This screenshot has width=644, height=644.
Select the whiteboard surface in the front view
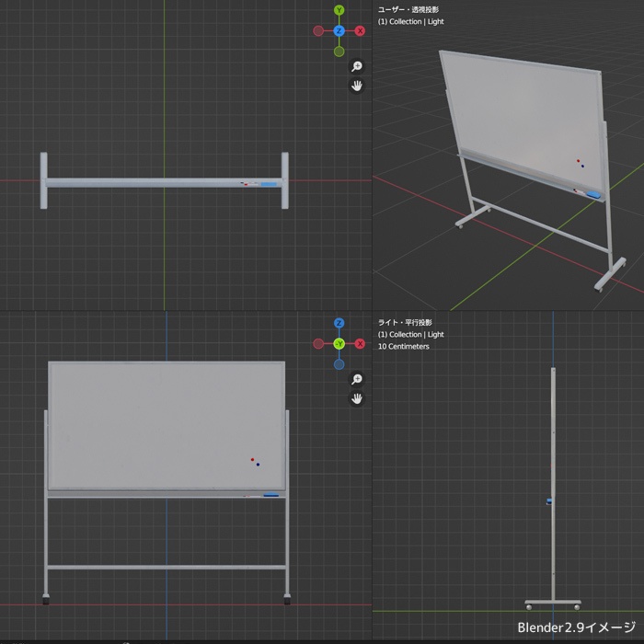point(167,426)
